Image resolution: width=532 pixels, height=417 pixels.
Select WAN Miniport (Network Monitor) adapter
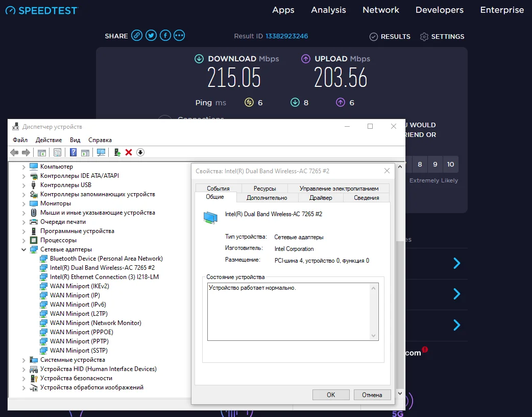tap(95, 323)
